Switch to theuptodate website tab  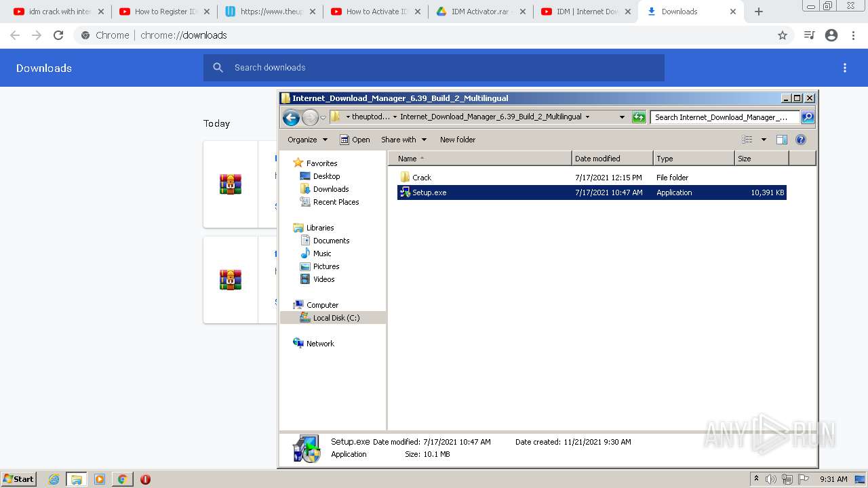tap(271, 12)
